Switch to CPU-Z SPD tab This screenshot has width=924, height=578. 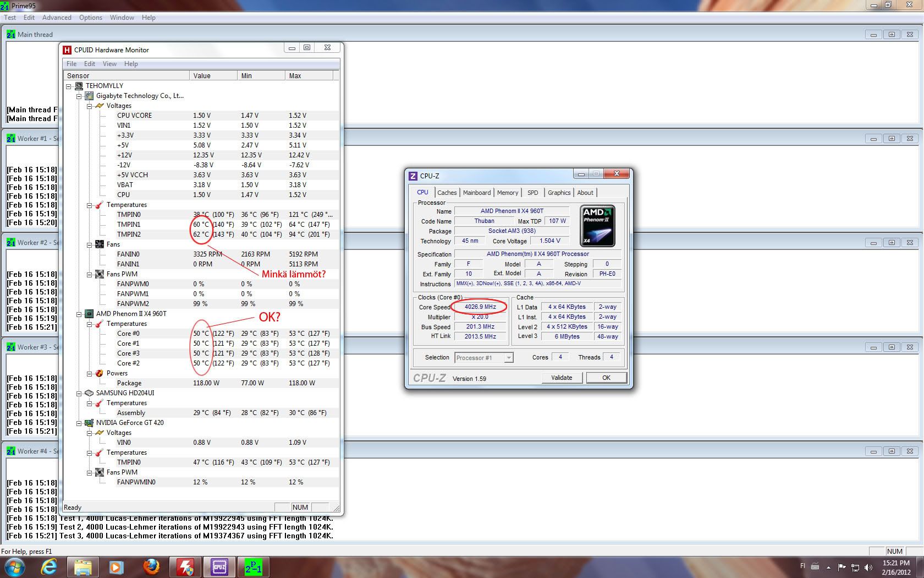click(x=532, y=193)
